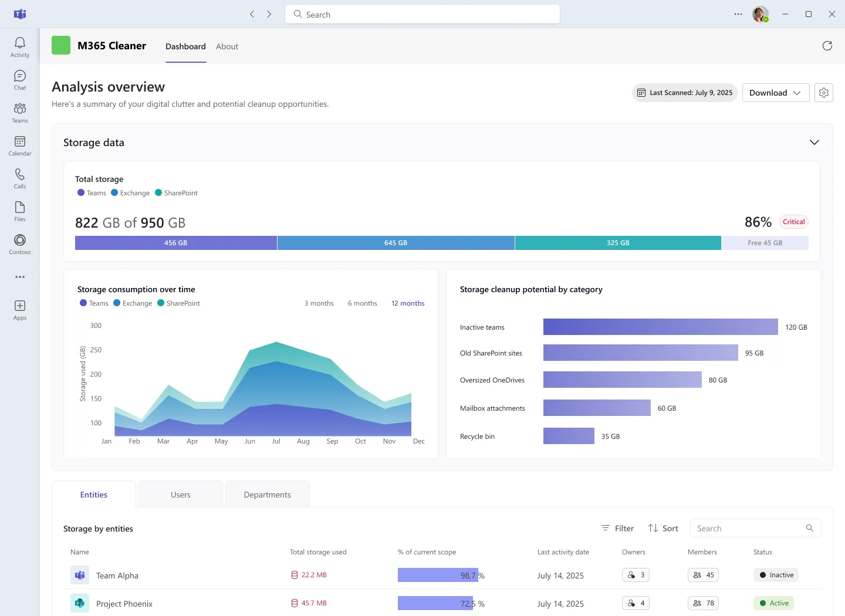Select the Users tab
Screen dimensions: 845x616
(x=181, y=495)
